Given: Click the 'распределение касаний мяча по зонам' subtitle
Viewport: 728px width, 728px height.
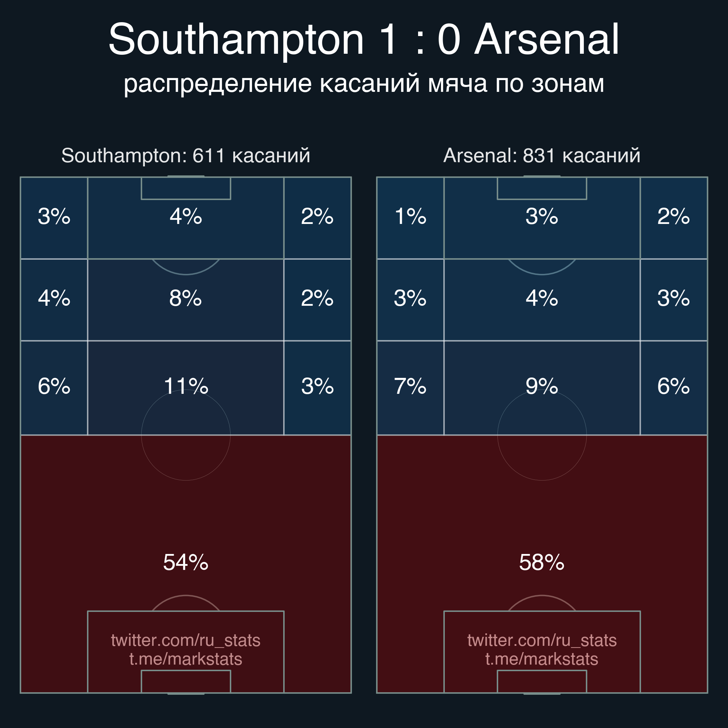Looking at the screenshot, I should click(364, 84).
